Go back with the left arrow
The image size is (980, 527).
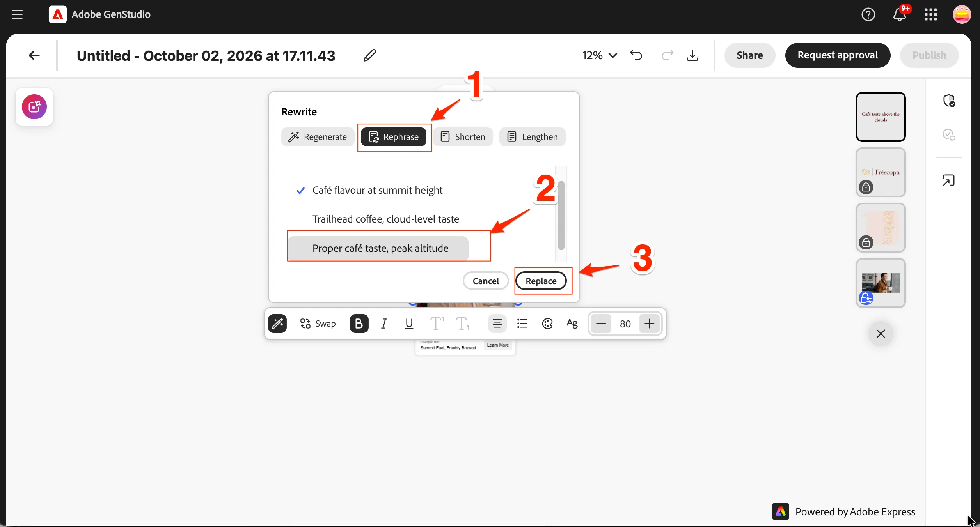tap(34, 55)
